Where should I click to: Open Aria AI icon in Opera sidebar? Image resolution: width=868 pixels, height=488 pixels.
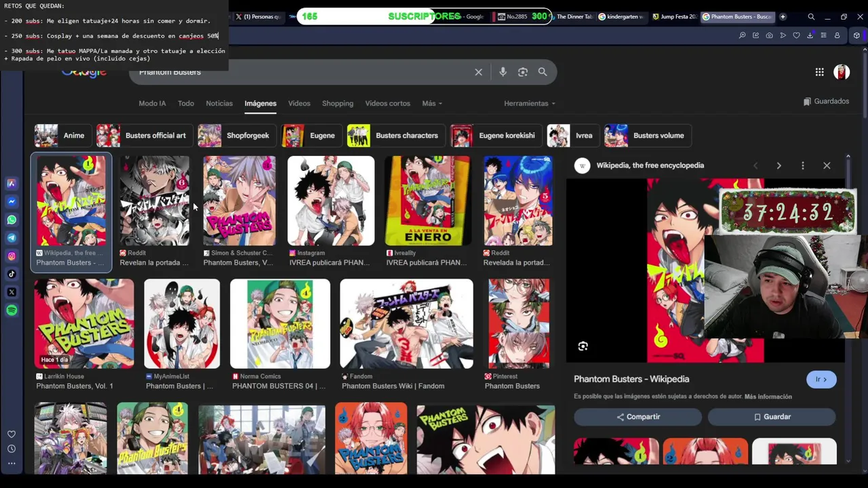pos(12,184)
